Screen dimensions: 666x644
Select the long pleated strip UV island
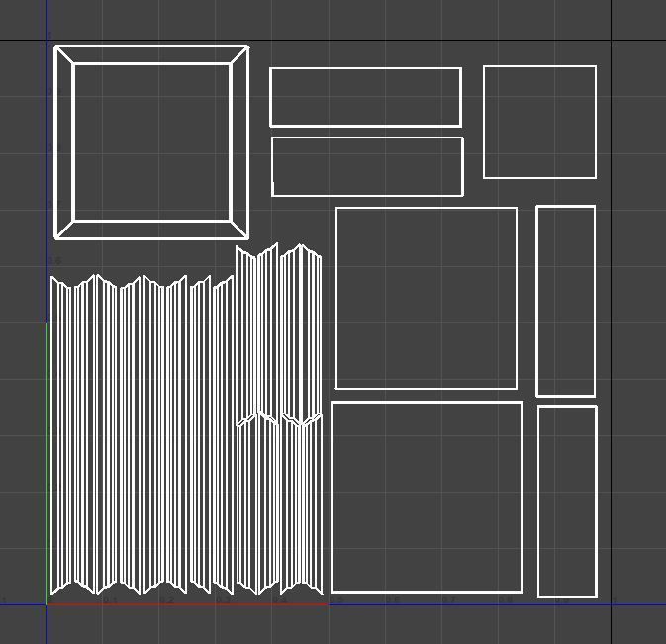tap(142, 434)
